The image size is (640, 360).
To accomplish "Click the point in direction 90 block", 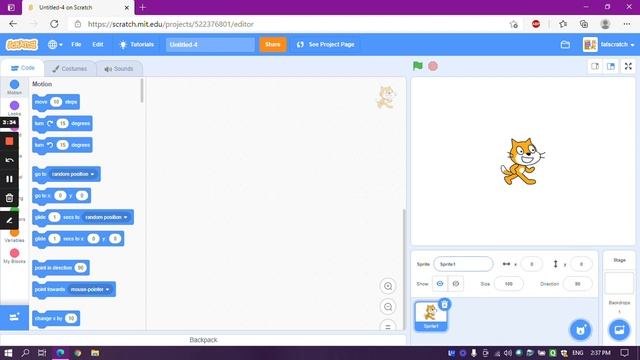I will pos(61,268).
